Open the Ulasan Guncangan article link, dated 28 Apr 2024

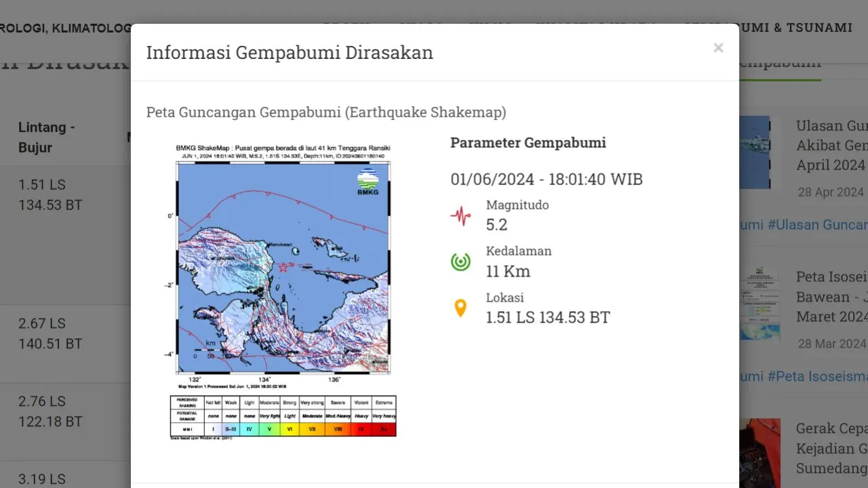(x=832, y=146)
